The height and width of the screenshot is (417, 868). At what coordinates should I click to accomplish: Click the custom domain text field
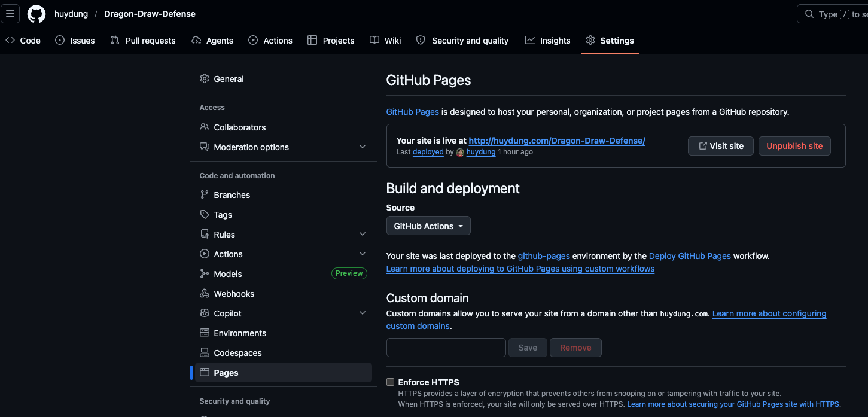point(446,348)
